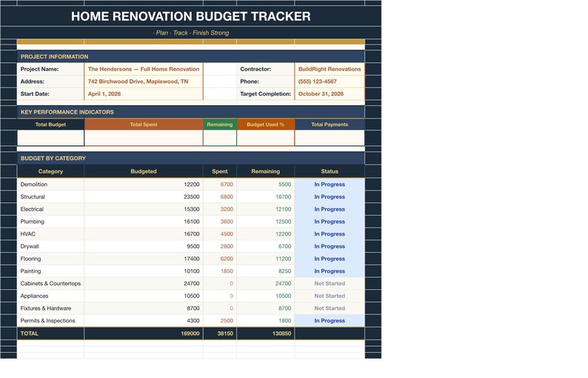Click the 'Plan · Track · Finish Strong' subtitle
Image resolution: width=588 pixels, height=378 pixels.
190,33
